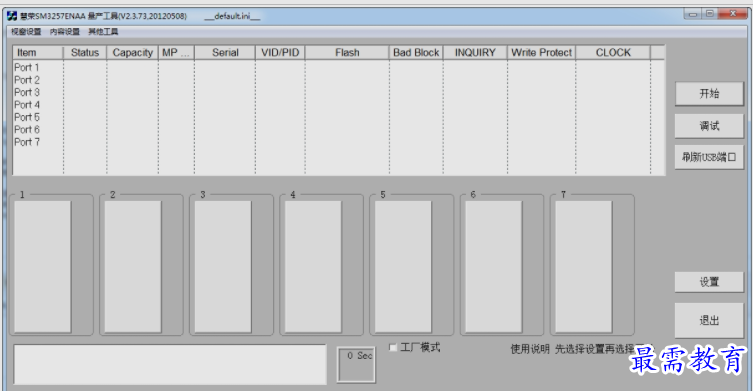Click the 退出 (Exit) button

pyautogui.click(x=709, y=320)
